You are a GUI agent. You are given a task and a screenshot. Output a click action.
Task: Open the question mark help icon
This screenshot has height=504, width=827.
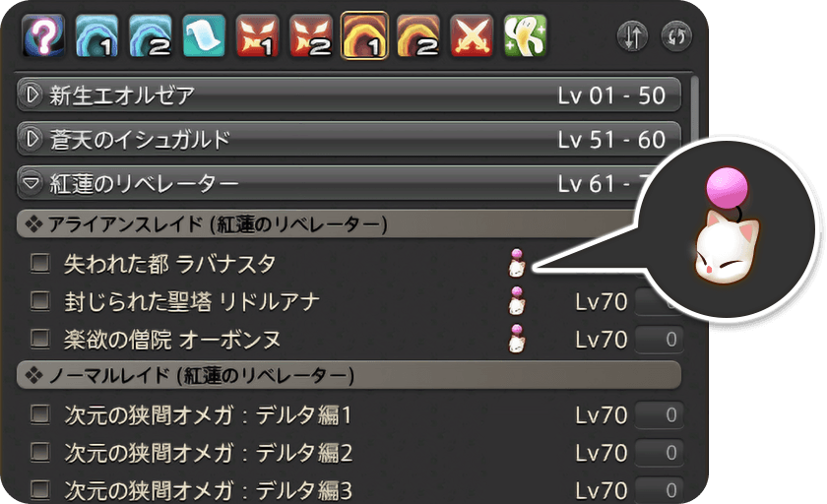coord(43,35)
